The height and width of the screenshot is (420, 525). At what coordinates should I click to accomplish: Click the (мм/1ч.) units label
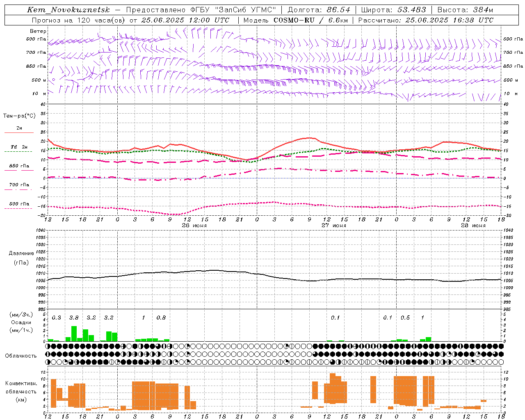click(x=21, y=330)
